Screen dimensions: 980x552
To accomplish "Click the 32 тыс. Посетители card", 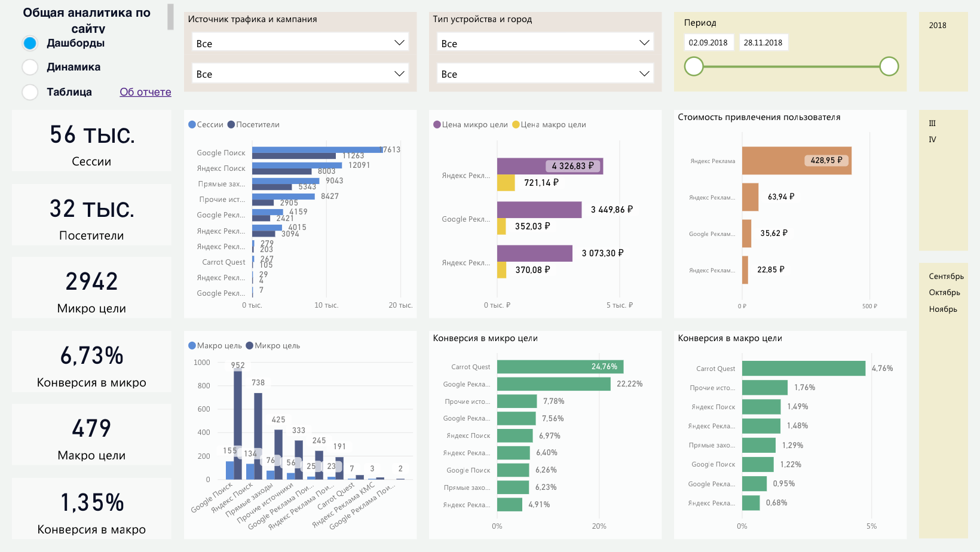I will click(x=91, y=214).
